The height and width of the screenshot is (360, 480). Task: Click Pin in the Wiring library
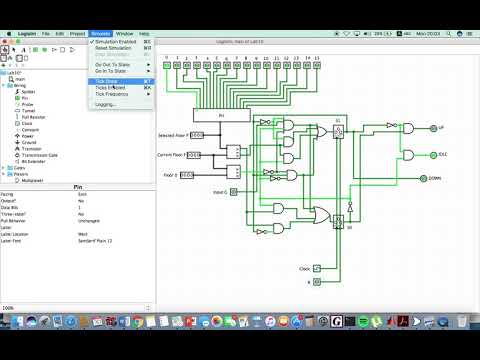pyautogui.click(x=25, y=98)
